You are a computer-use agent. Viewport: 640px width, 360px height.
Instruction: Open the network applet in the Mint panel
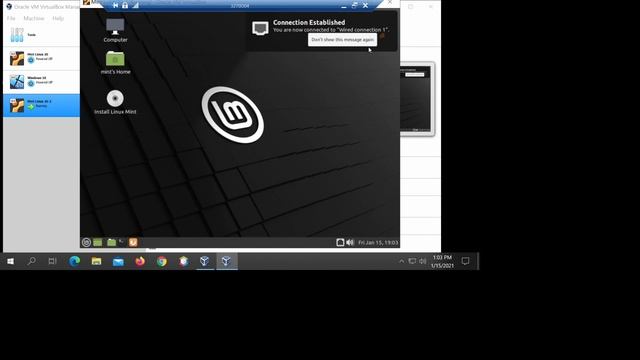(x=340, y=242)
